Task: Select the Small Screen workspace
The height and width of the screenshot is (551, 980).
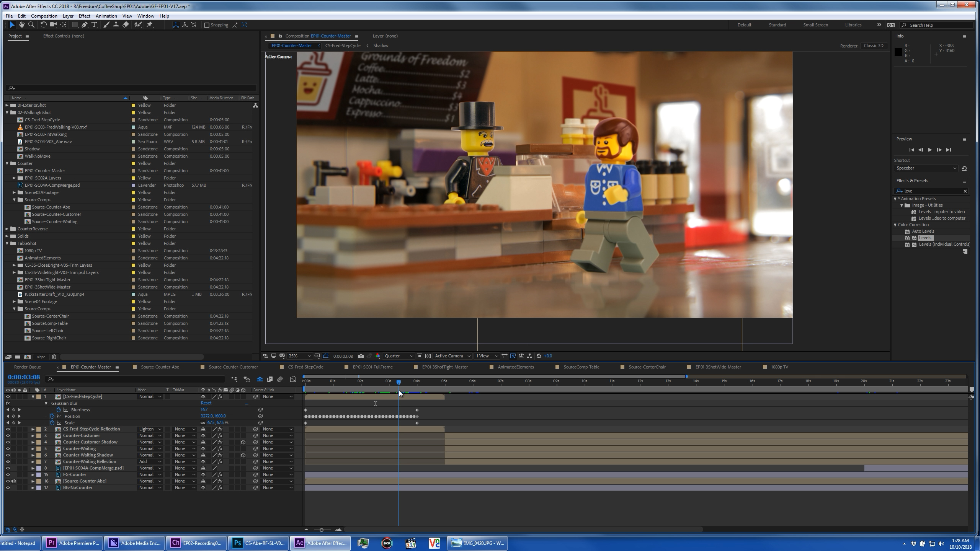Action: (815, 25)
